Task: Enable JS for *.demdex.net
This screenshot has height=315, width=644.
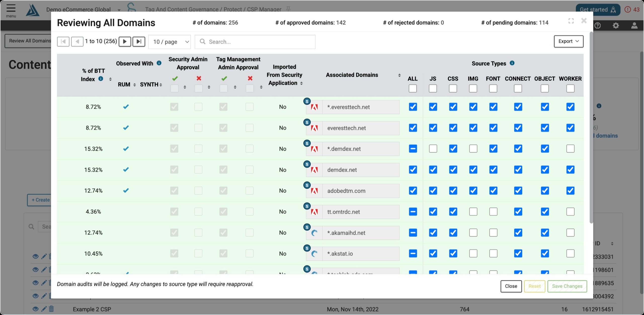Action: [x=433, y=149]
